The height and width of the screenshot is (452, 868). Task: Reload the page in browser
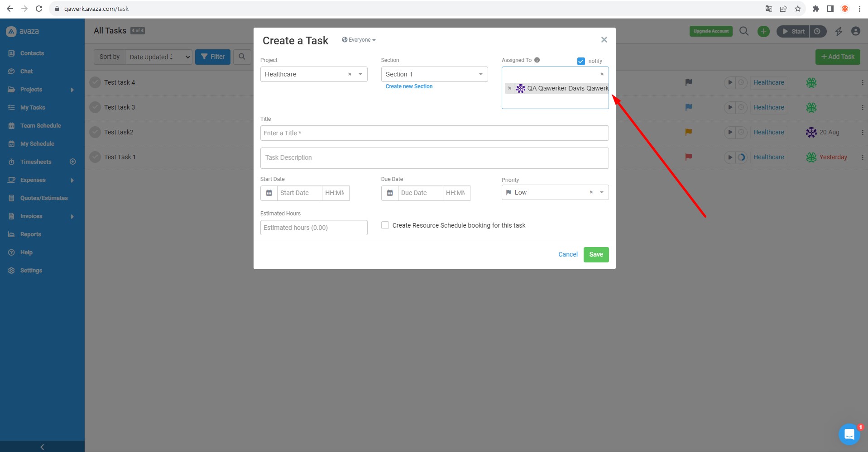pos(39,9)
